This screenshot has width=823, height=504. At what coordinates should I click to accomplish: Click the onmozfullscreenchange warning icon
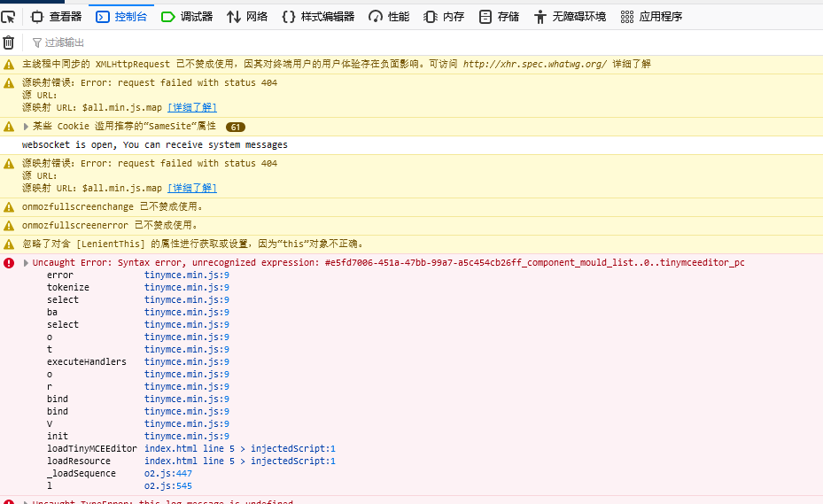click(9, 207)
